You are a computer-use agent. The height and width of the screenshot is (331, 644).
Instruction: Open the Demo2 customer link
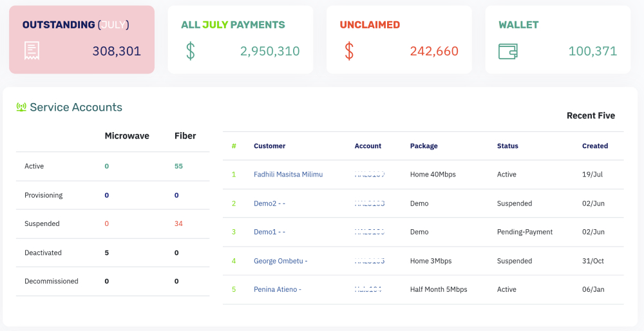pyautogui.click(x=269, y=203)
